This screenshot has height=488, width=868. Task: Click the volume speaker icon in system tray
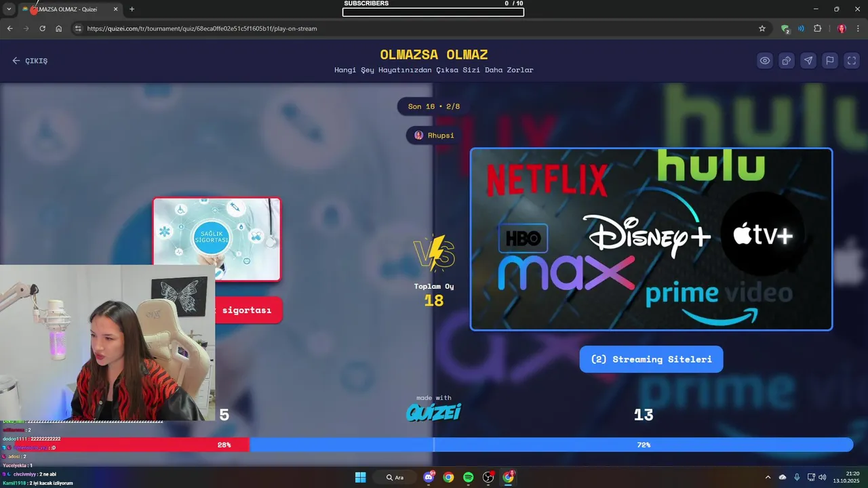(x=823, y=477)
